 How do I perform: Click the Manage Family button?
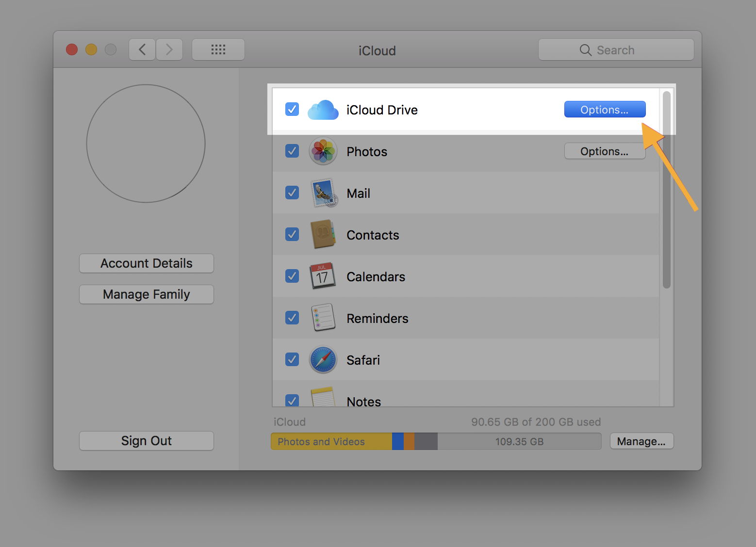pyautogui.click(x=147, y=294)
